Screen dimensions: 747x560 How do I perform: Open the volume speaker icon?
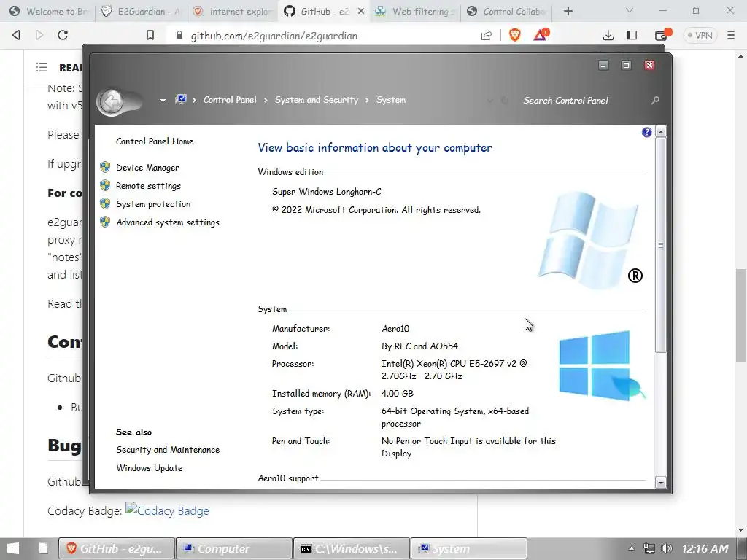coord(666,548)
